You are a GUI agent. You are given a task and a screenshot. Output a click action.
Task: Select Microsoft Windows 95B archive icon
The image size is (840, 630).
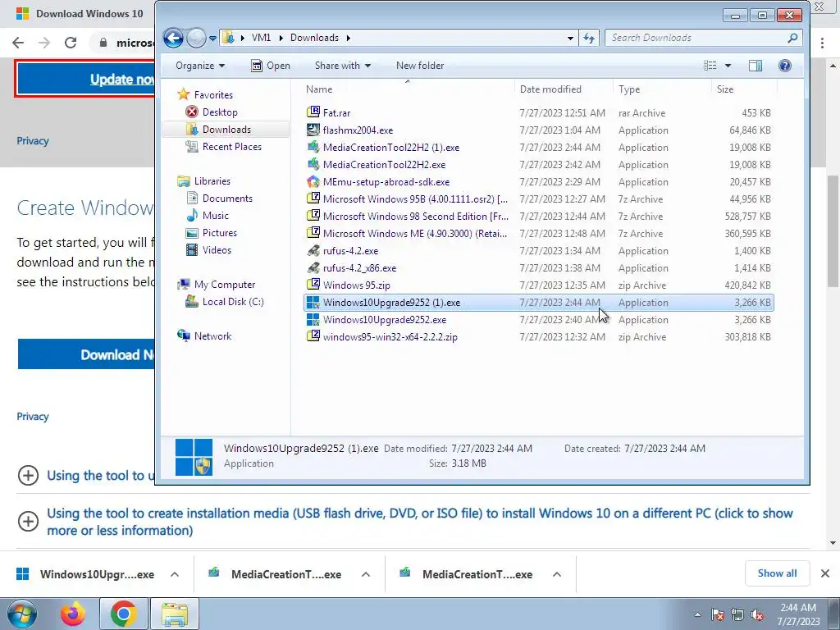313,199
